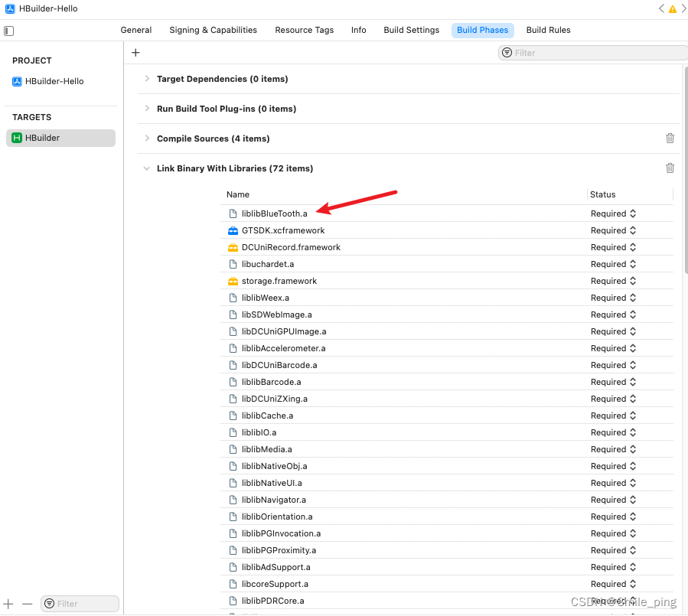The height and width of the screenshot is (616, 688).
Task: Open Signing & Capabilities tab
Action: (214, 30)
